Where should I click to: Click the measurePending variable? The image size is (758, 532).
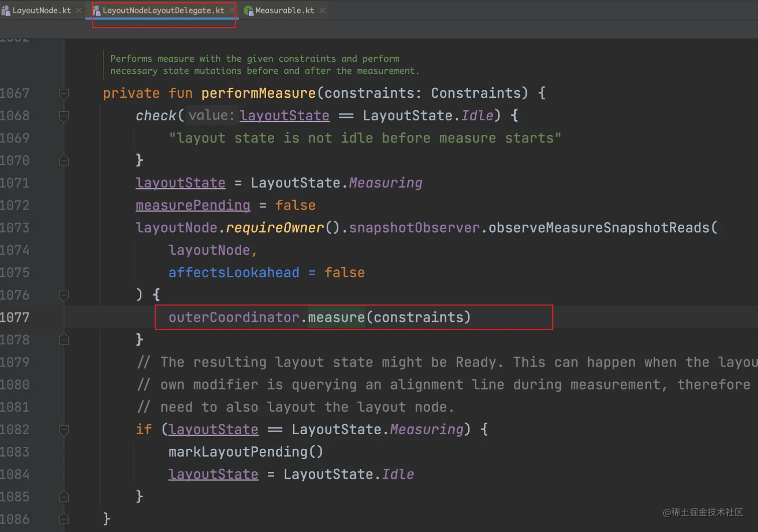pyautogui.click(x=193, y=206)
